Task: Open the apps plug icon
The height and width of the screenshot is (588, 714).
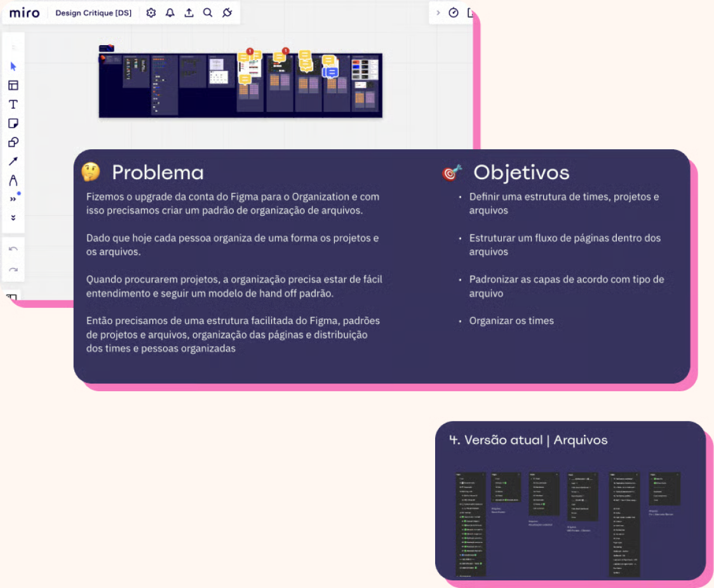Action: pos(227,13)
